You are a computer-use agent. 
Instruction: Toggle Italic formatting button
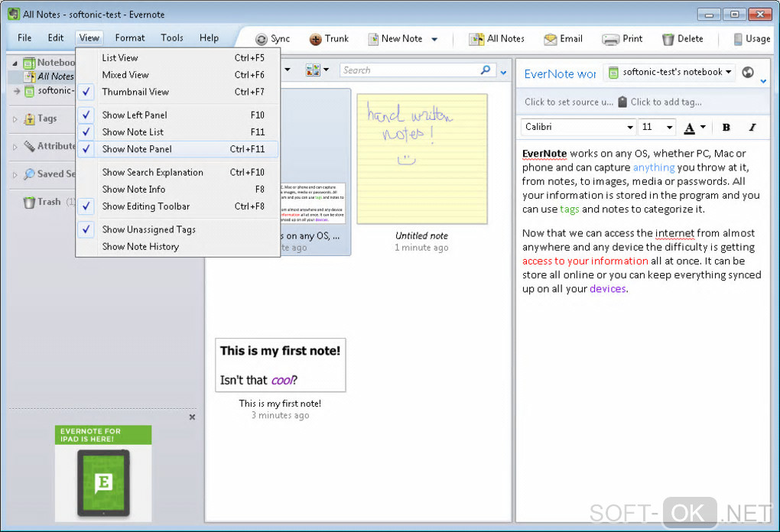tap(752, 128)
